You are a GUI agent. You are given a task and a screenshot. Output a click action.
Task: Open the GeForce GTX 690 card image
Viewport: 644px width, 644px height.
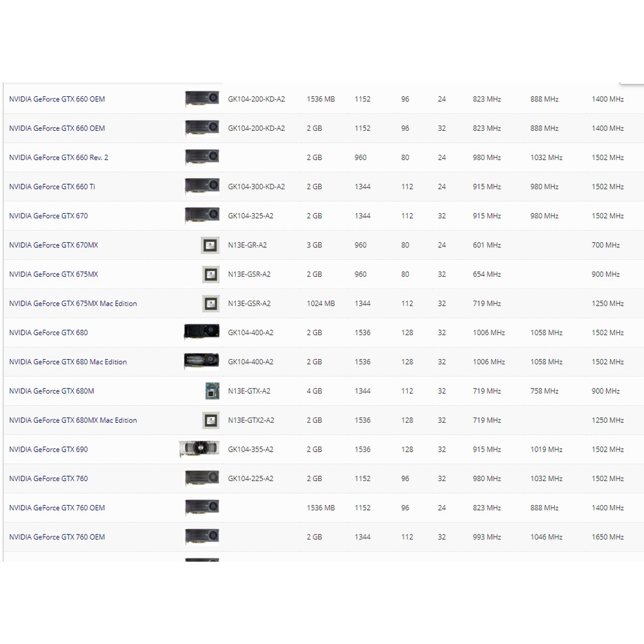point(199,449)
